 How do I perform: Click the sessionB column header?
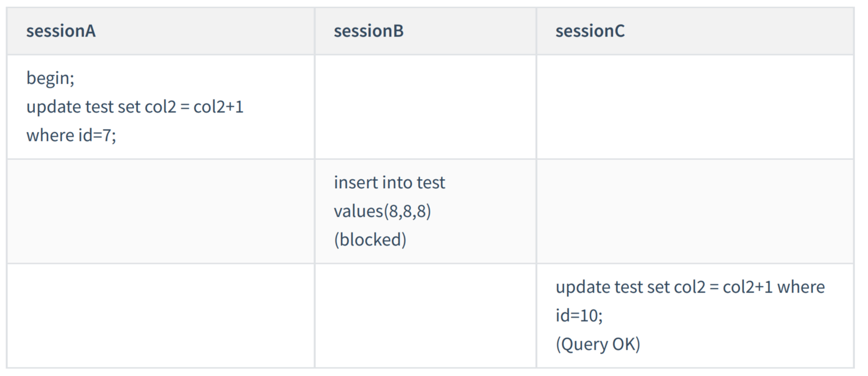(368, 31)
